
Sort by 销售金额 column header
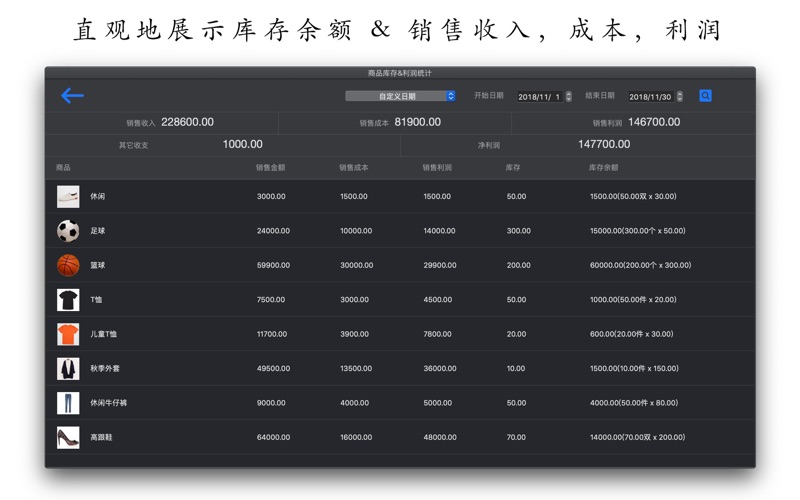(271, 168)
